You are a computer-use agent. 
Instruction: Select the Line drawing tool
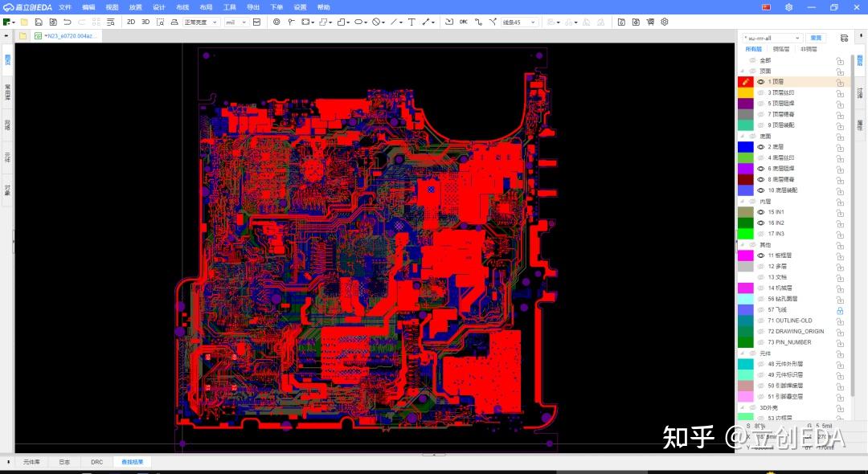(x=394, y=22)
